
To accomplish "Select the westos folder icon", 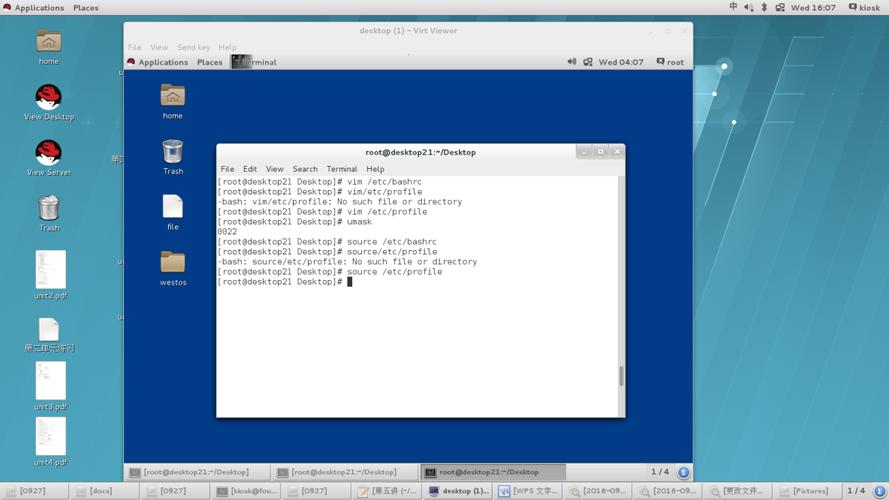I will 172,268.
